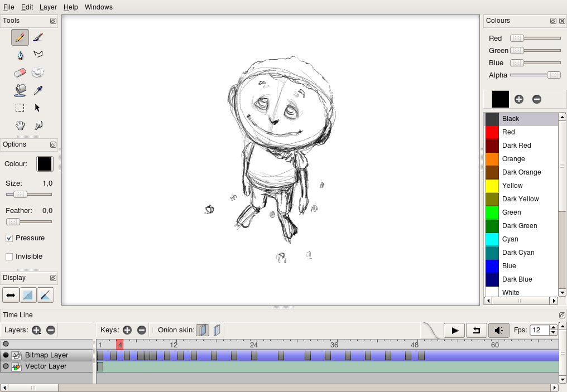Enable the Invisible option
Screen dimensions: 567x392
pyautogui.click(x=9, y=257)
